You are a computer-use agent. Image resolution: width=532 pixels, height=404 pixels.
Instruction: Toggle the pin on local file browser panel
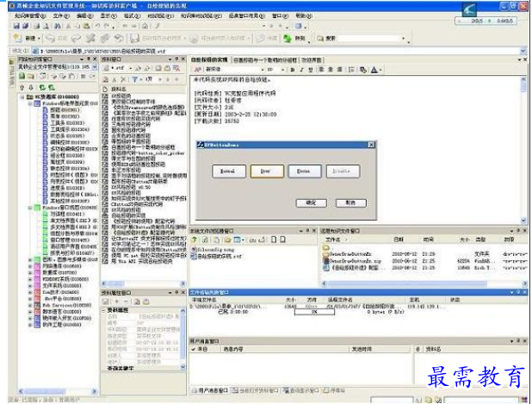[307, 231]
